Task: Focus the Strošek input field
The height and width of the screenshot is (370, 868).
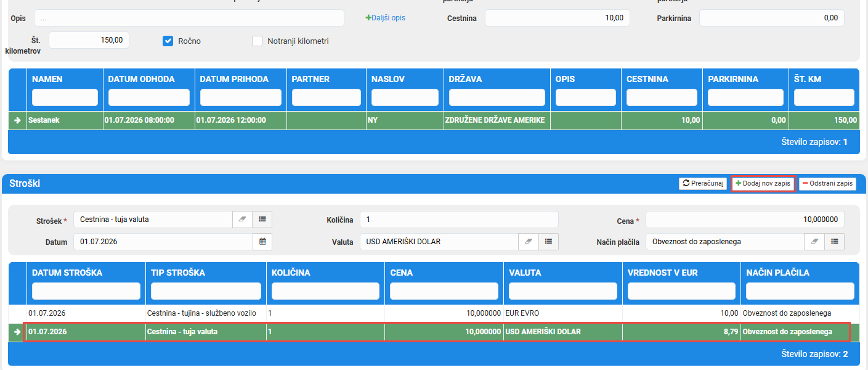Action: 153,219
